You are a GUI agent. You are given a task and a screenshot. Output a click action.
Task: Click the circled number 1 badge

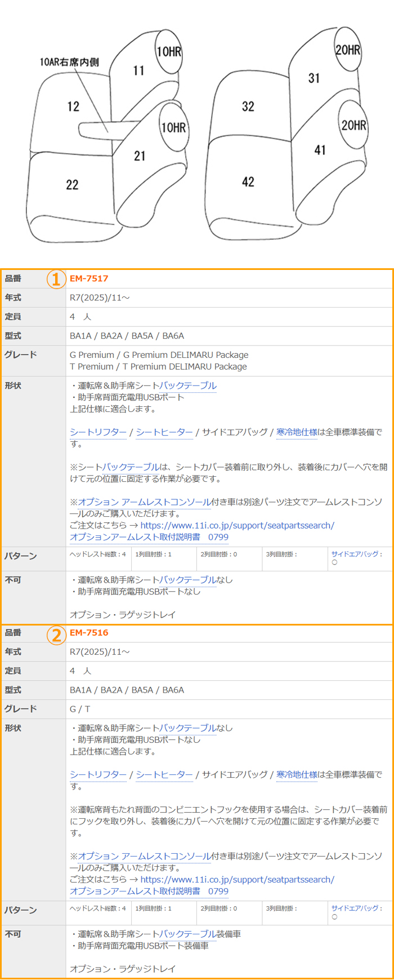pos(55,279)
